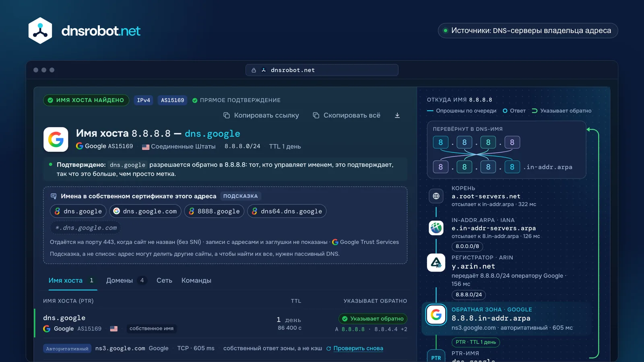Click the Google Trust Services icon
This screenshot has width=644, height=362.
click(x=335, y=242)
